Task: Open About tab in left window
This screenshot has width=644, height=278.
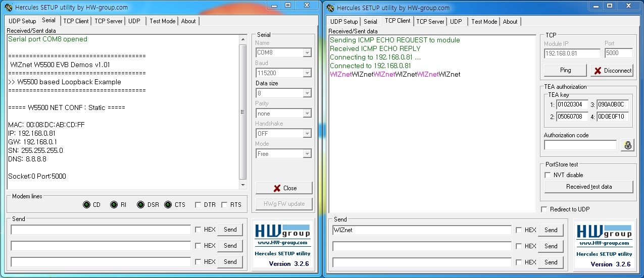Action: (188, 21)
